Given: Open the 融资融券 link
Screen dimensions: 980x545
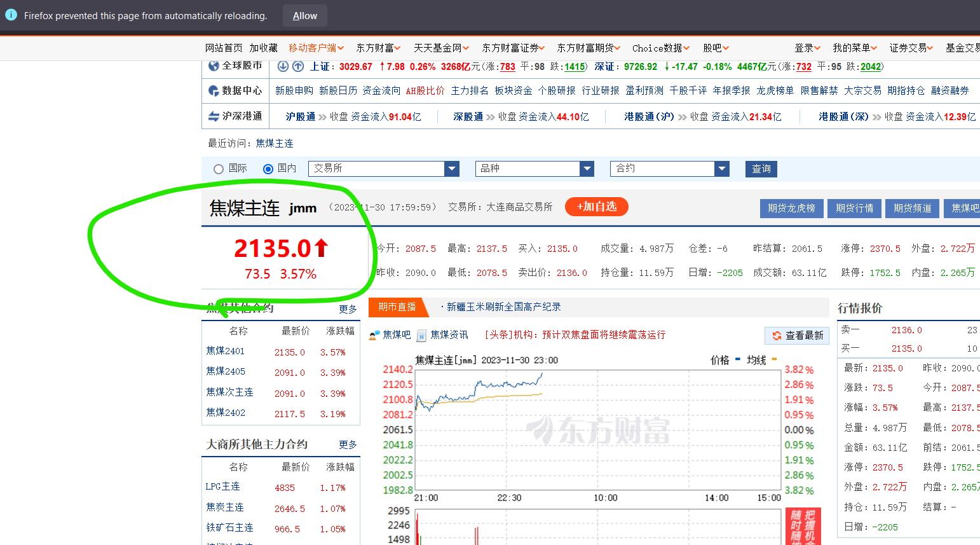Looking at the screenshot, I should pyautogui.click(x=950, y=91).
